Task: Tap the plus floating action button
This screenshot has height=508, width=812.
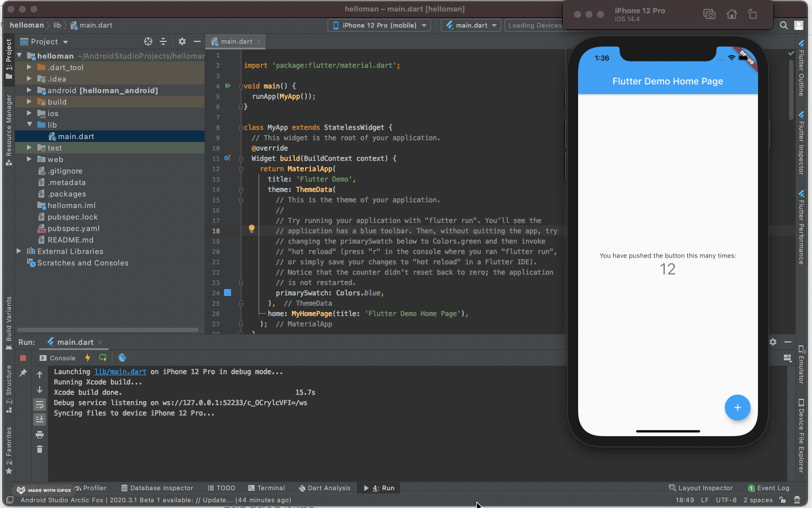Action: pos(737,407)
